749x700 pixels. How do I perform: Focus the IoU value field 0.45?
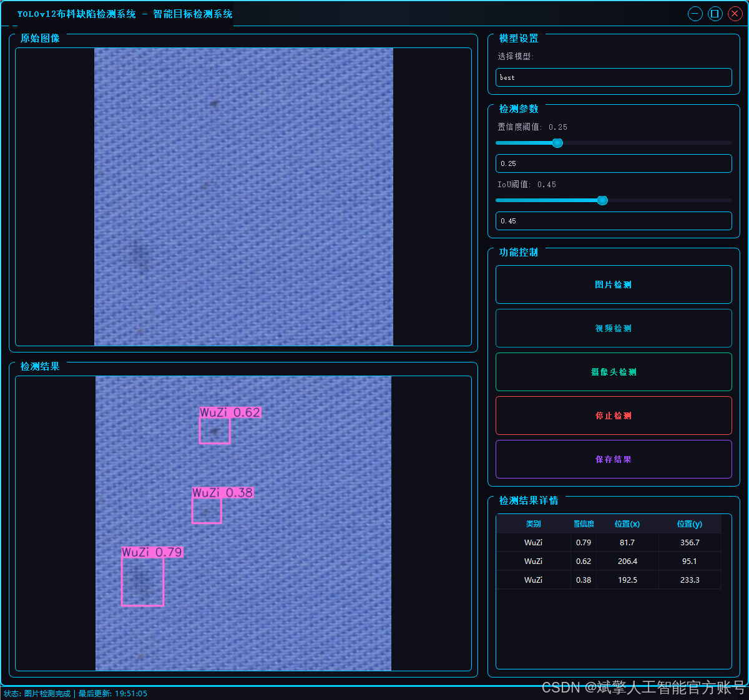pos(614,221)
